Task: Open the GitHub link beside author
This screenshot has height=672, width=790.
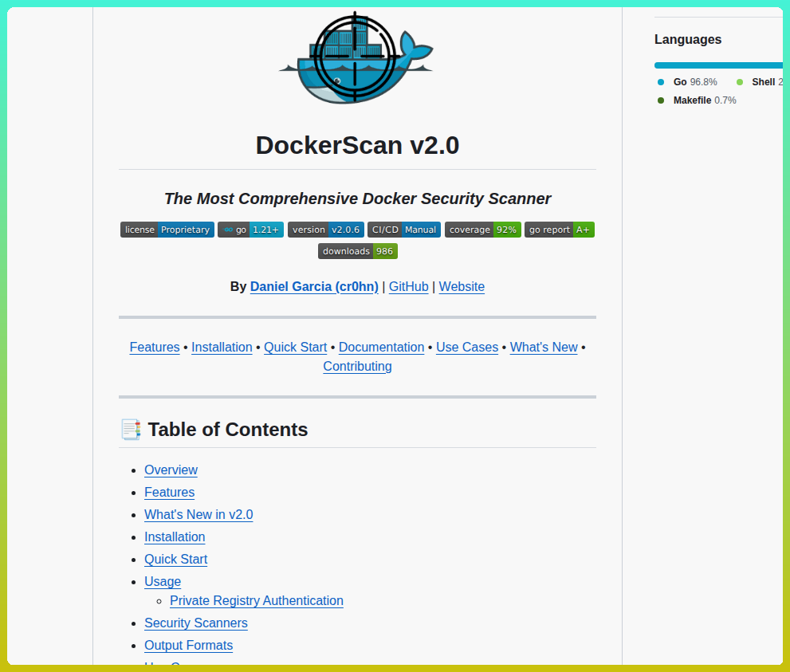Action: [x=409, y=287]
